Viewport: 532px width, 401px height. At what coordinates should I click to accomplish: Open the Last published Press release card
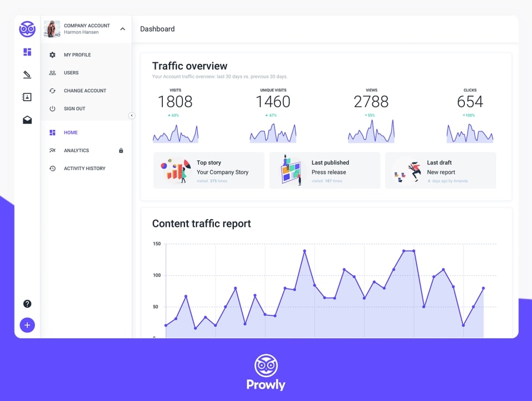(x=324, y=171)
